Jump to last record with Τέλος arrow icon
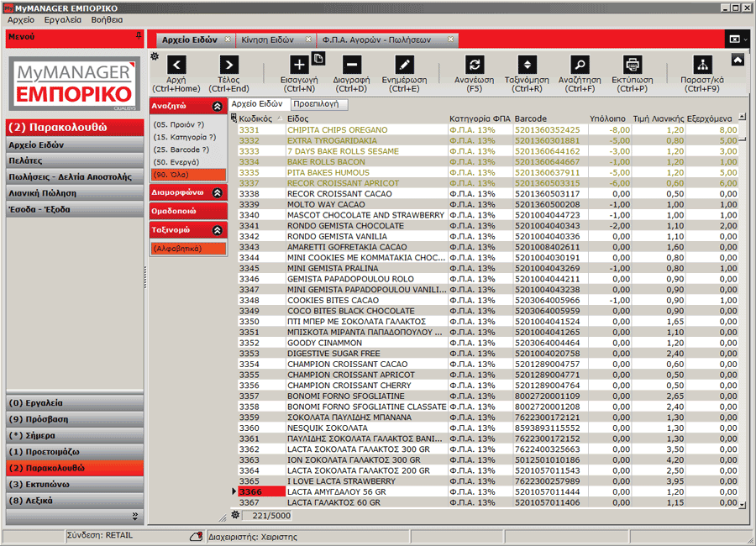 click(x=229, y=65)
